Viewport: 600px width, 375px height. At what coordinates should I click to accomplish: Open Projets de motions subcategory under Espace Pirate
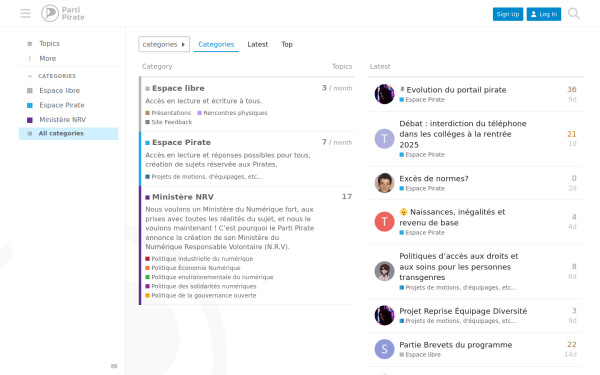[204, 177]
